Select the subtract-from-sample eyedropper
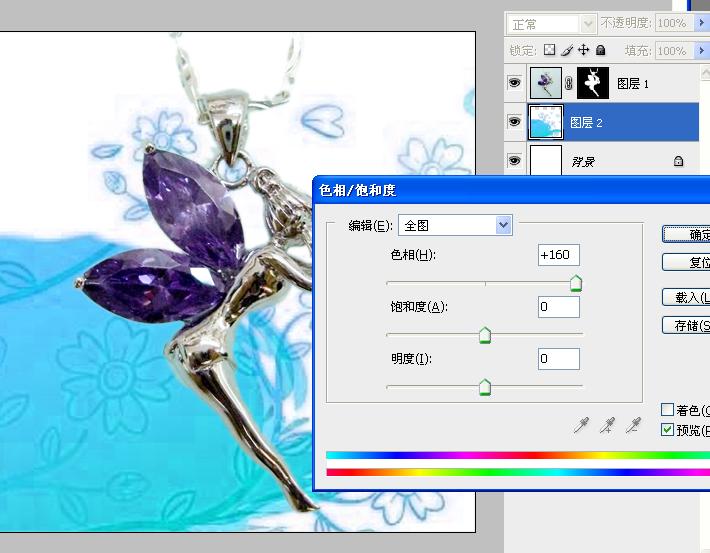This screenshot has width=710, height=553. [x=633, y=425]
